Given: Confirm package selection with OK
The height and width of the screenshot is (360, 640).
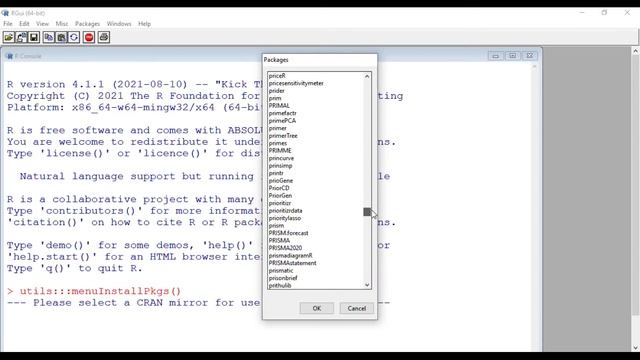Looking at the screenshot, I should pos(317,308).
